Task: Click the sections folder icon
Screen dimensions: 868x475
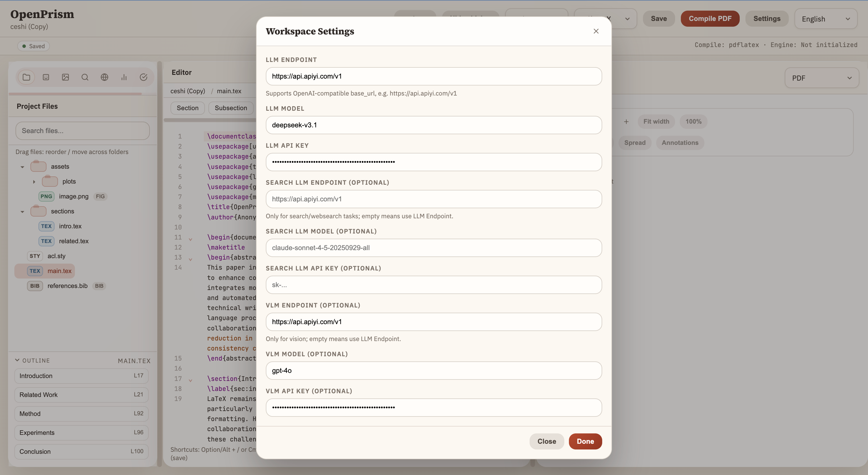Action: click(x=38, y=211)
